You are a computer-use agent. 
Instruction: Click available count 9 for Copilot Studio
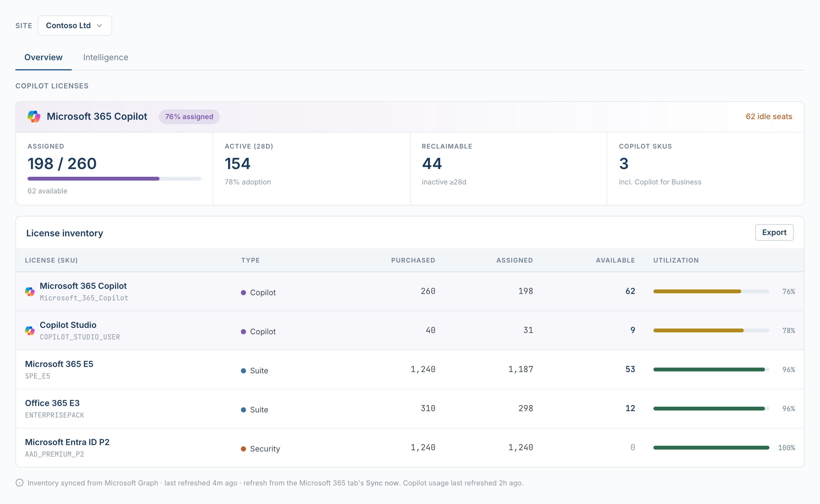point(633,330)
